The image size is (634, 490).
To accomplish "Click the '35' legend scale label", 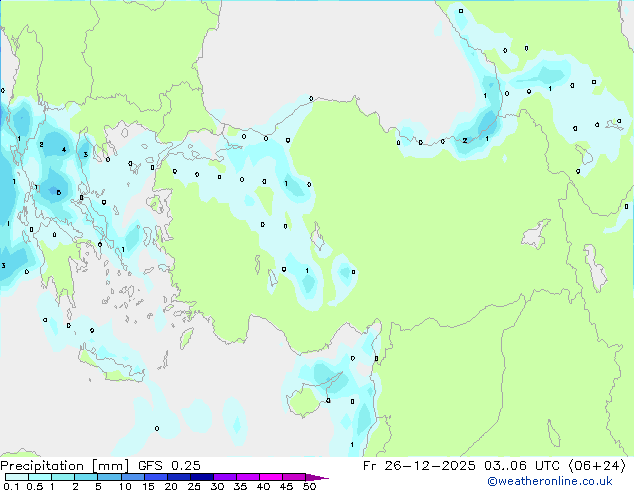I will click(240, 486).
